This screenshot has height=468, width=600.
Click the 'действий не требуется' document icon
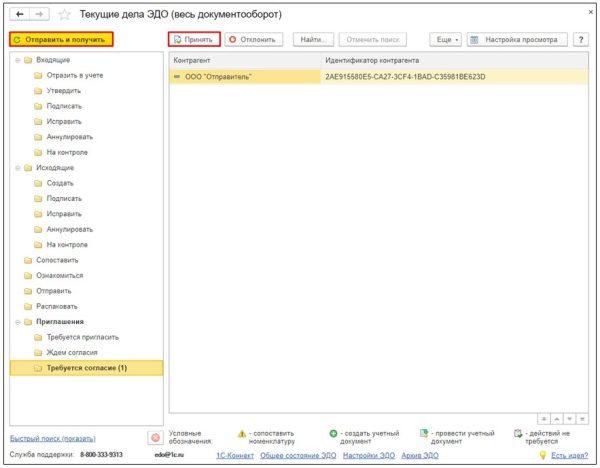pos(516,434)
